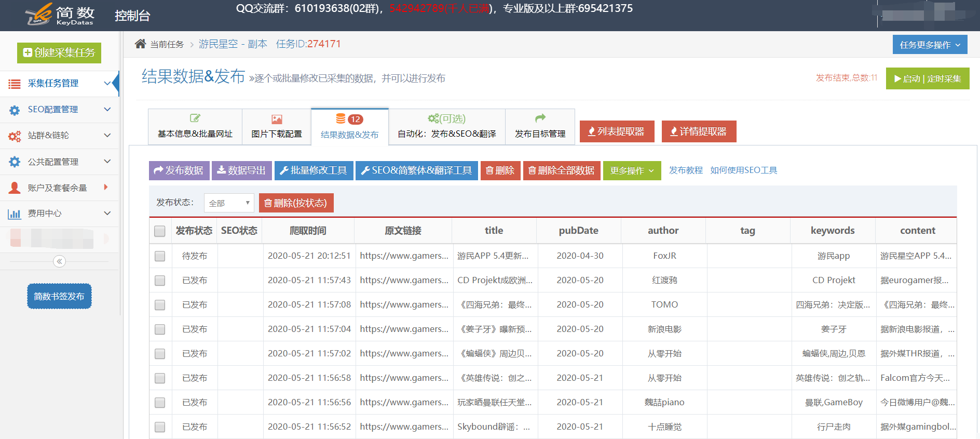This screenshot has height=439, width=980.
Task: Click the 2020-05-21 11:57:43 time cell
Action: (309, 281)
